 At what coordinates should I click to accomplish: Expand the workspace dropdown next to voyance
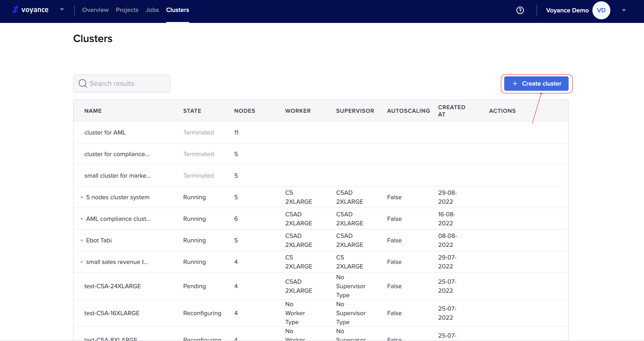point(62,9)
